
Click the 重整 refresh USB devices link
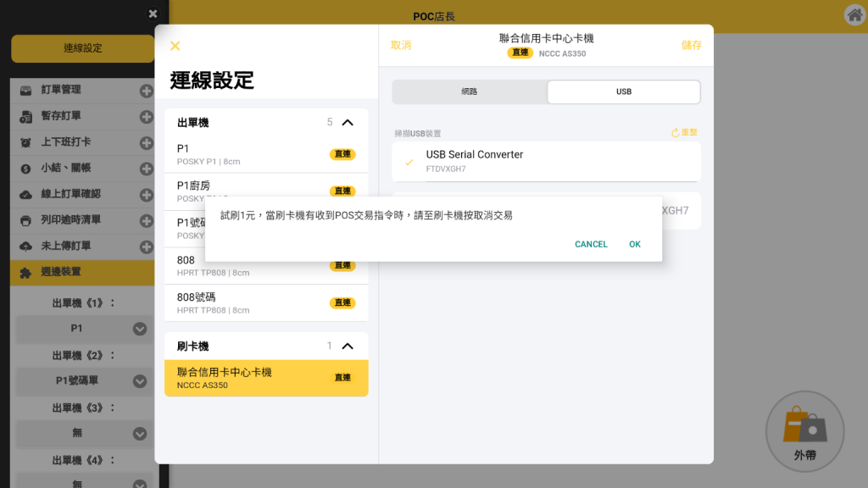(684, 133)
